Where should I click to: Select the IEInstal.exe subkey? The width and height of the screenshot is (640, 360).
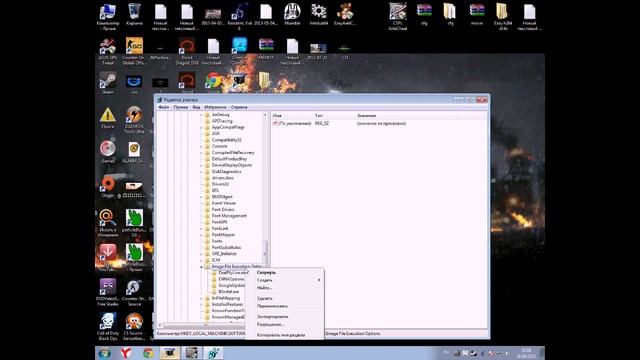click(229, 292)
